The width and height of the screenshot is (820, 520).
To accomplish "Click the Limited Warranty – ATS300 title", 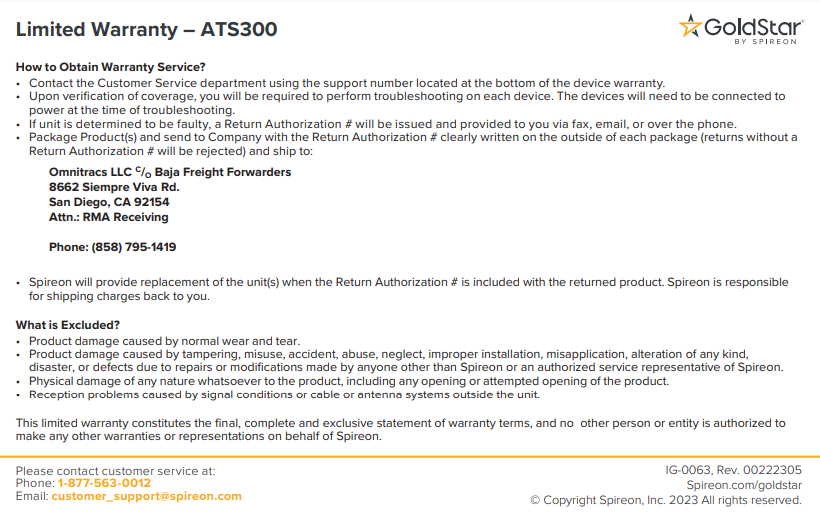I will pos(146,29).
